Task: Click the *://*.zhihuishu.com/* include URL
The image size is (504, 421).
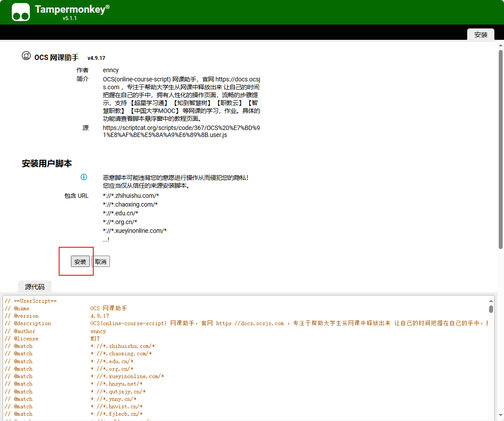Action: (131, 196)
